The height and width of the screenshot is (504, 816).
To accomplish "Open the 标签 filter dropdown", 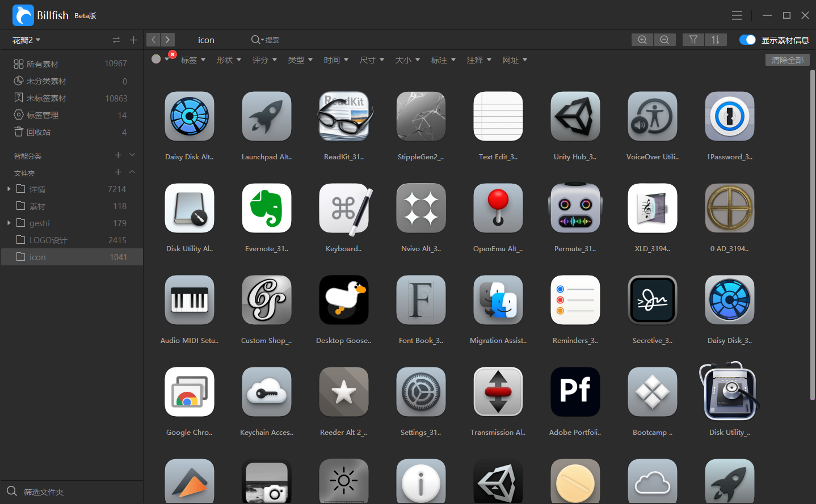I will click(193, 60).
